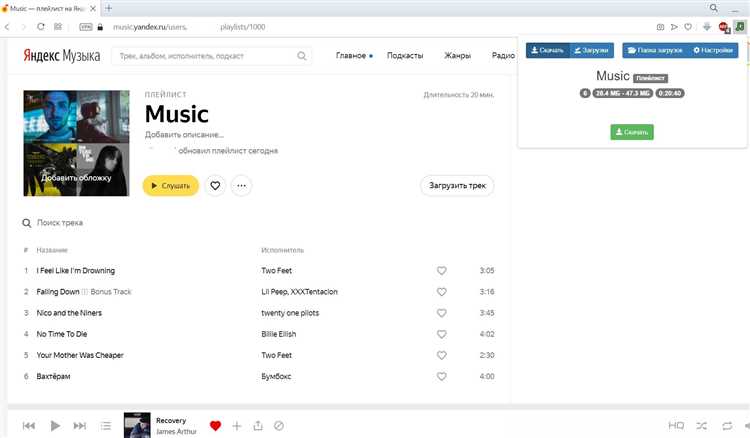
Task: Select track title No Time To Die
Action: [62, 334]
